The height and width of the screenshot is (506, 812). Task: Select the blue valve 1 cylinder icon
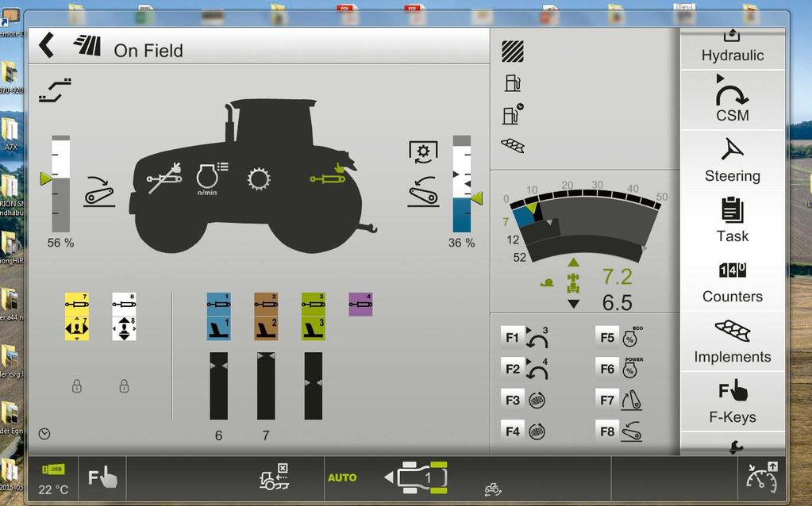(x=218, y=305)
